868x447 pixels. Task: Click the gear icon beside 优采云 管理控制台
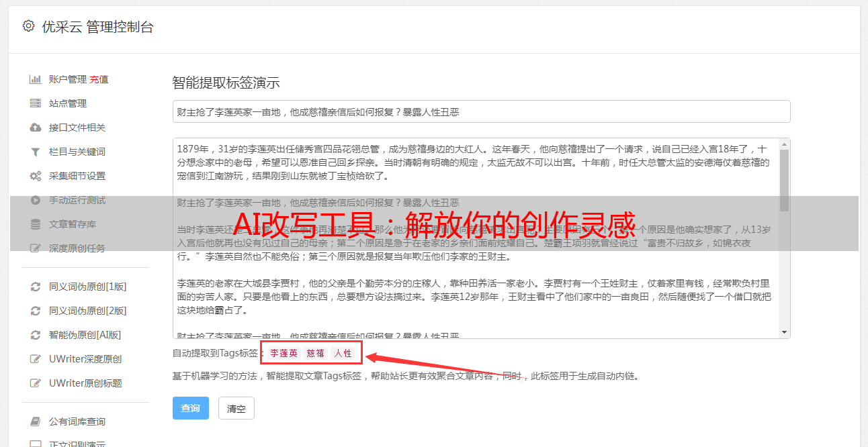(x=28, y=26)
